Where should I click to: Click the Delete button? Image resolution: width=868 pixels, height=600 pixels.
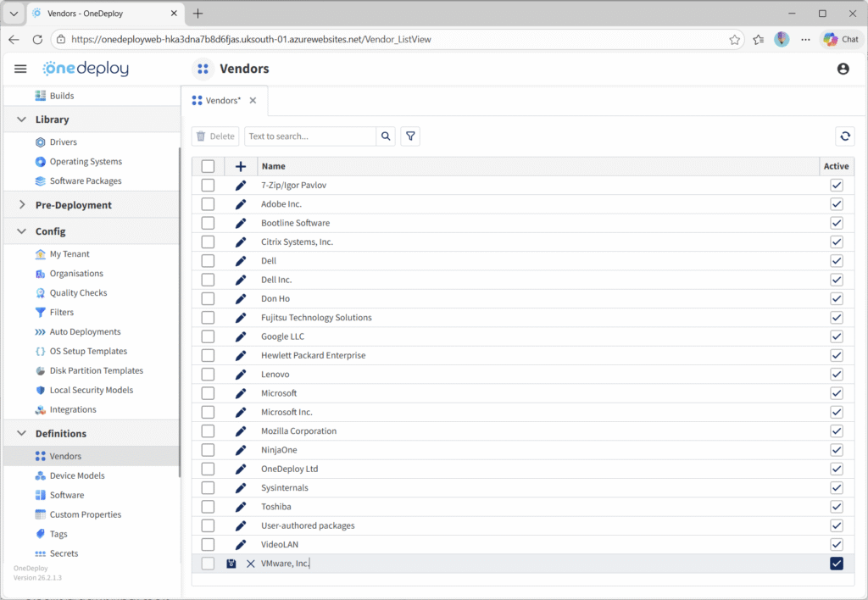click(x=215, y=136)
